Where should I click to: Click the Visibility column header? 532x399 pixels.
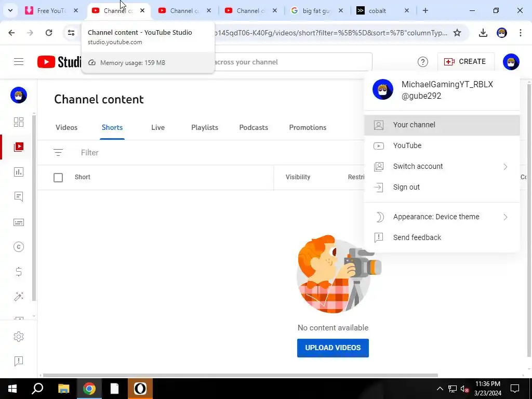coord(298,177)
